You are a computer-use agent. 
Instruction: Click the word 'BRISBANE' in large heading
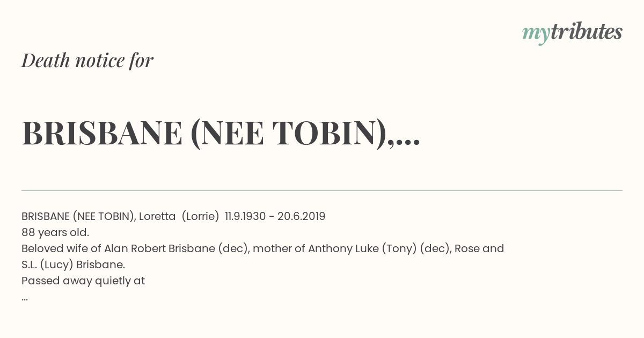102,133
